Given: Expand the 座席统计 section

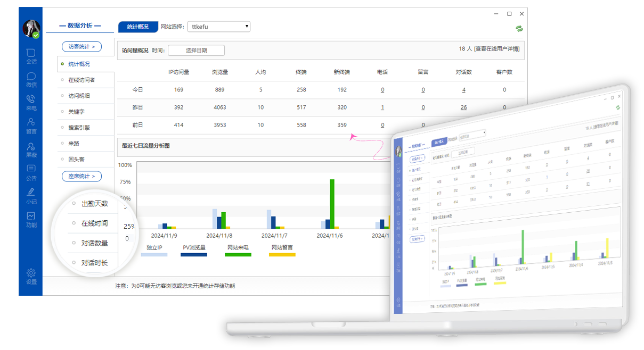Looking at the screenshot, I should coord(81,176).
